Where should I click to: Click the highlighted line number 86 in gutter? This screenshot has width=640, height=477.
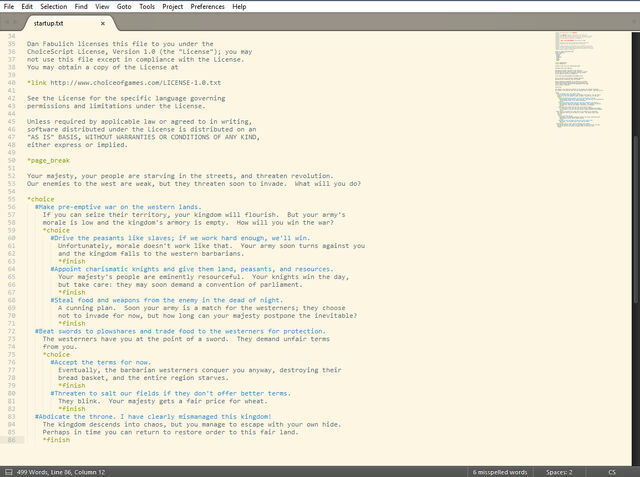[x=11, y=439]
